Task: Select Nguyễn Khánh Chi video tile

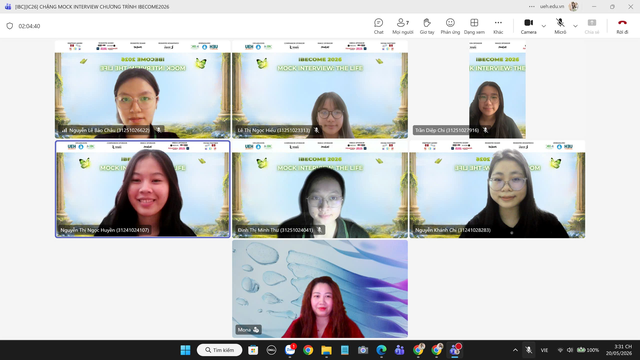Action: (497, 189)
